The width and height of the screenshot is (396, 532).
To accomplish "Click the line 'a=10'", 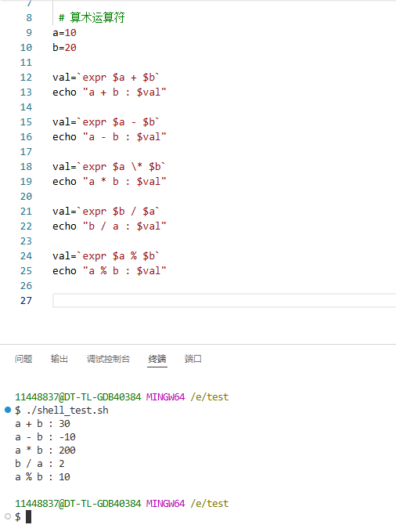I will point(64,33).
